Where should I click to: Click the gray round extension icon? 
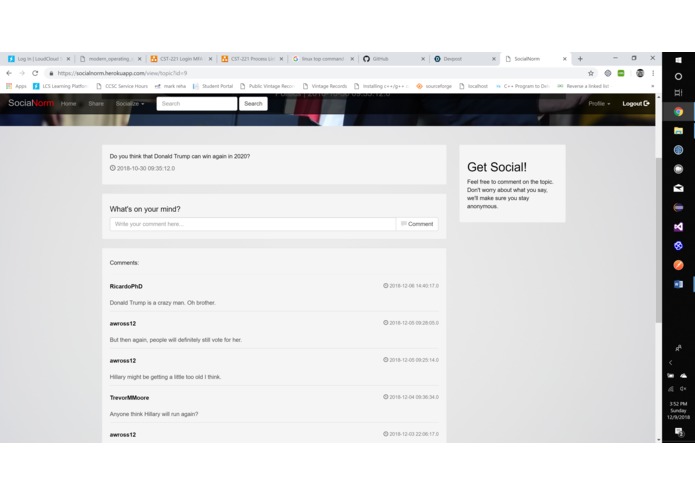[608, 73]
